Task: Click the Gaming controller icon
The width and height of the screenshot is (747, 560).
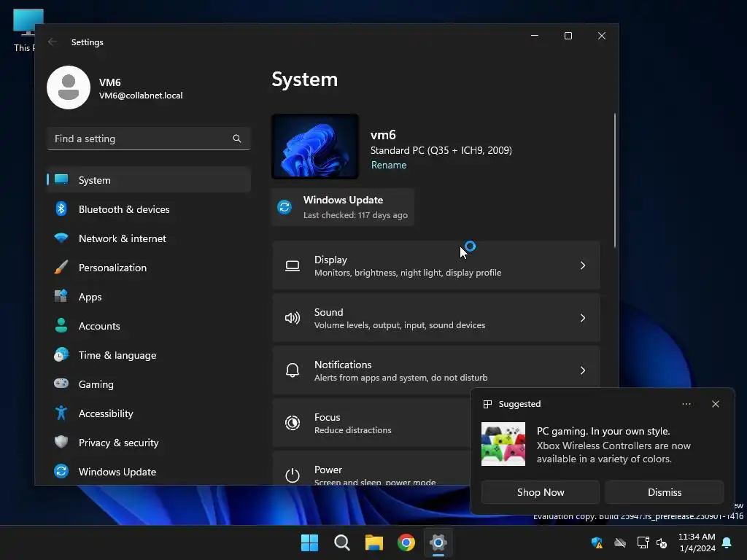Action: [61, 384]
